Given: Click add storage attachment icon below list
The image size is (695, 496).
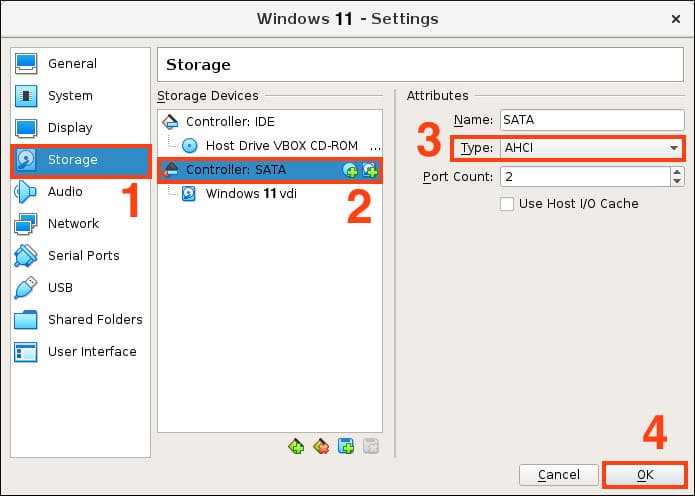Looking at the screenshot, I should coord(346,447).
